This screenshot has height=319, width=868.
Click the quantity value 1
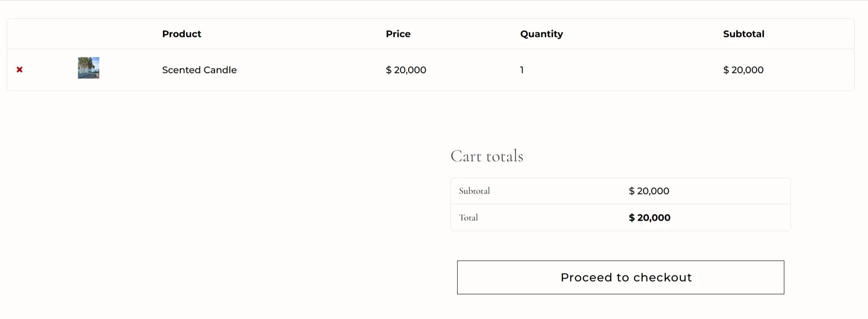[x=522, y=70]
